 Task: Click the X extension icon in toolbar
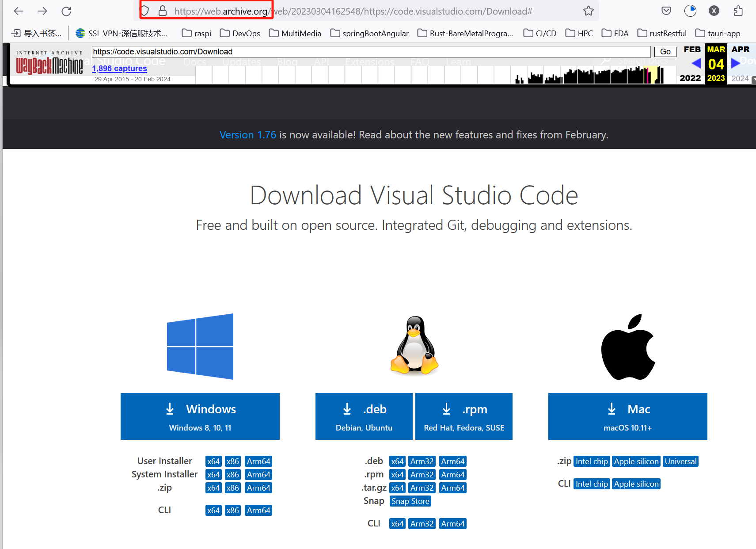(714, 11)
